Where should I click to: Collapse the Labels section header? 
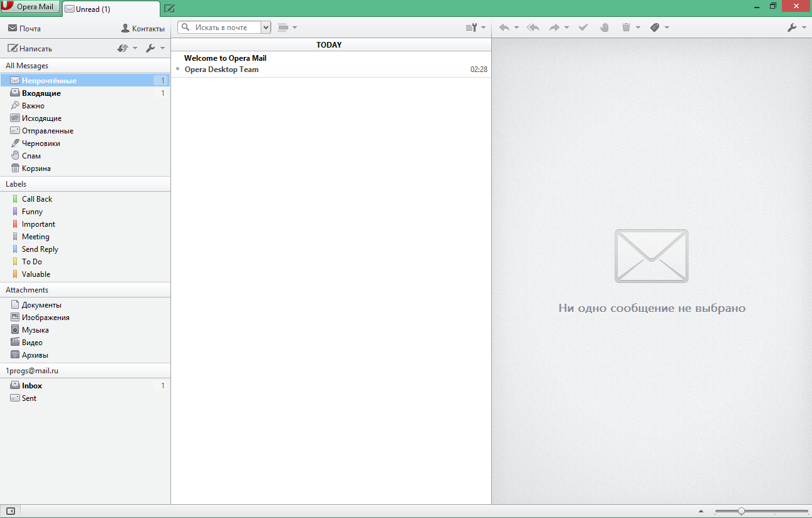85,184
